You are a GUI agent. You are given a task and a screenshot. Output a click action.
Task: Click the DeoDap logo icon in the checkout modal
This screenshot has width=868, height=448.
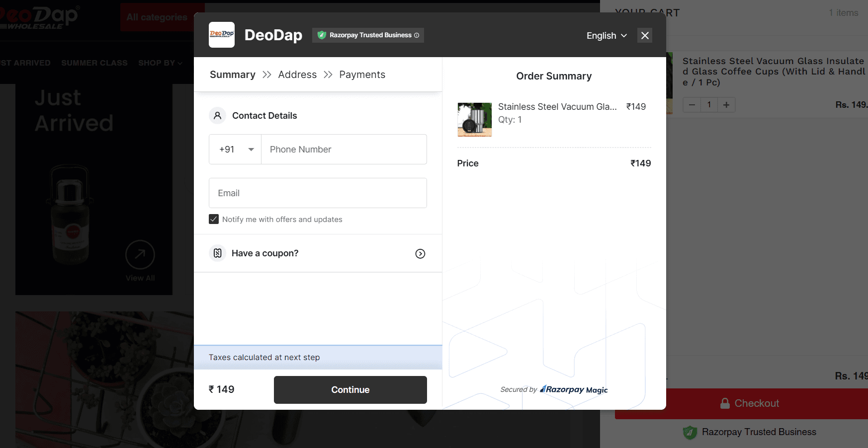tap(222, 35)
